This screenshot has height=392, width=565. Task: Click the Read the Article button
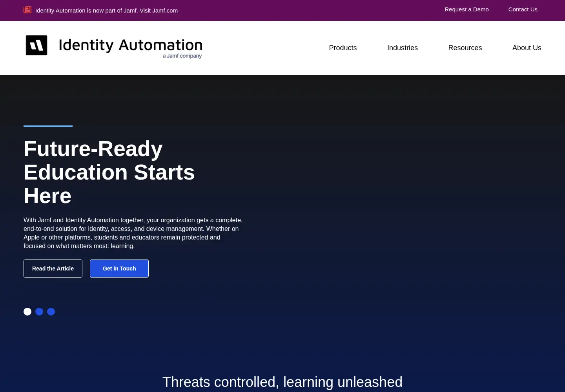[53, 269]
